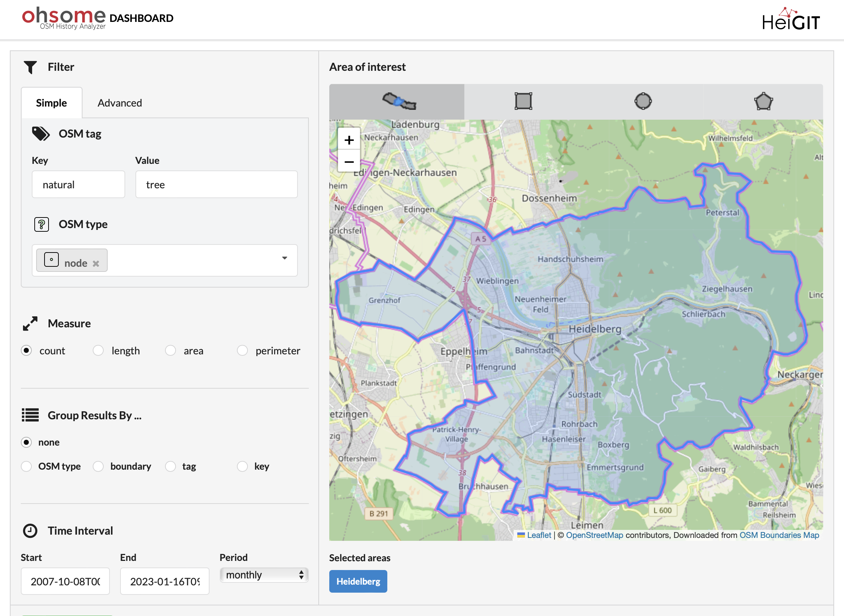Viewport: 844px width, 616px height.
Task: Click the Schlierbach label on the map
Action: (703, 314)
